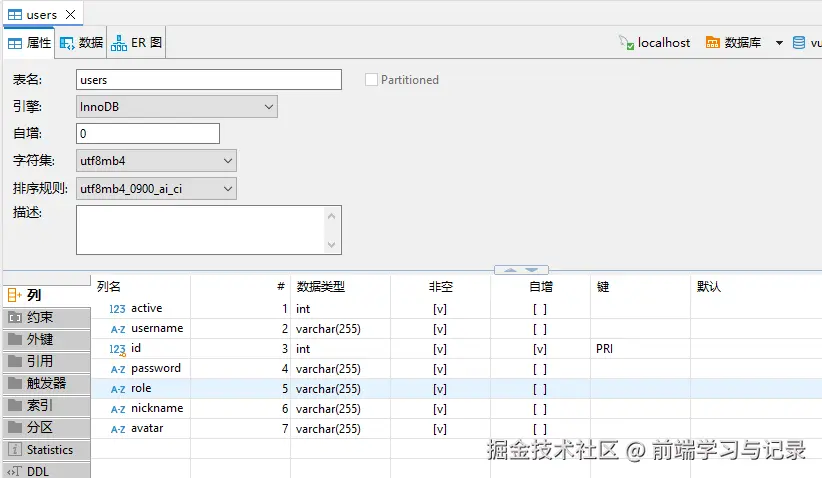This screenshot has height=478, width=822.
Task: Open the 字符集 utf8mb4 dropdown
Action: click(x=156, y=161)
